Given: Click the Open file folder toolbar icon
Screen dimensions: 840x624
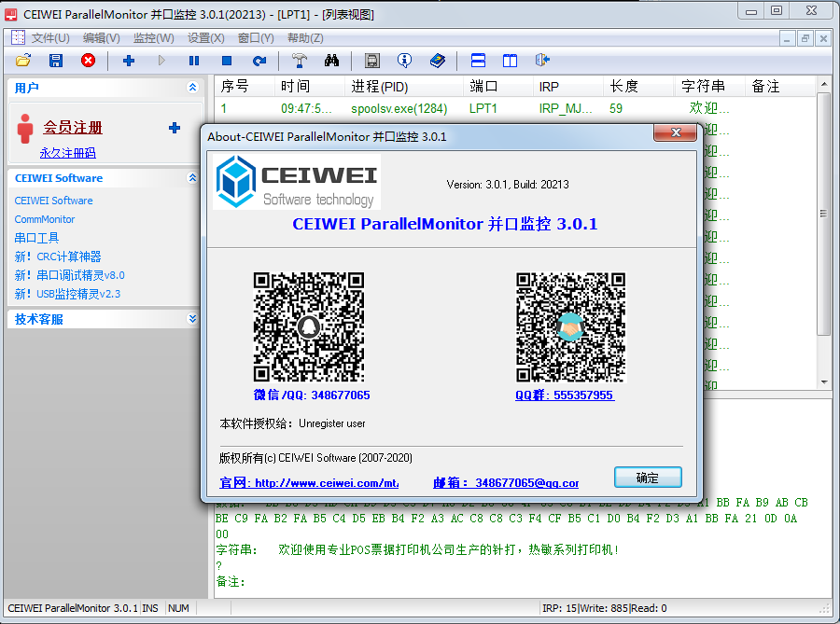Looking at the screenshot, I should [x=23, y=61].
